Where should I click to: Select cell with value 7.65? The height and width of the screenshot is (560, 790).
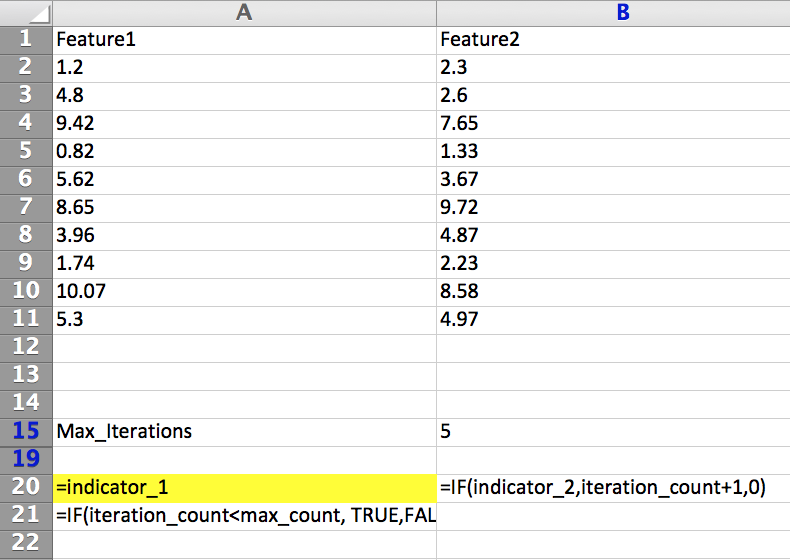612,124
